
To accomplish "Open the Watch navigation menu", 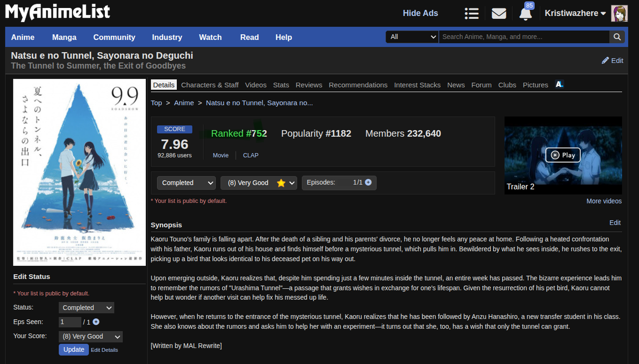I will click(210, 37).
